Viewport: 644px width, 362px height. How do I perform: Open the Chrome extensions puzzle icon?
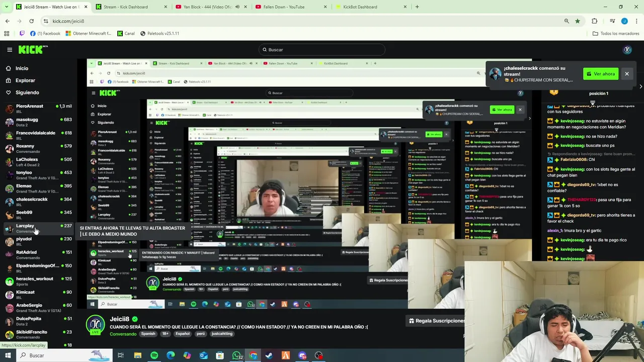pos(595,21)
